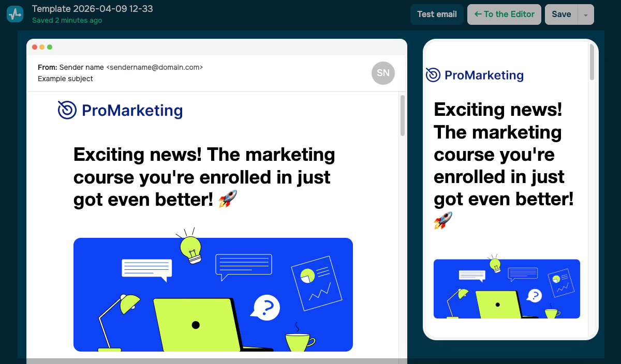Click the desktop preview vertical scrollbar

coord(403,115)
